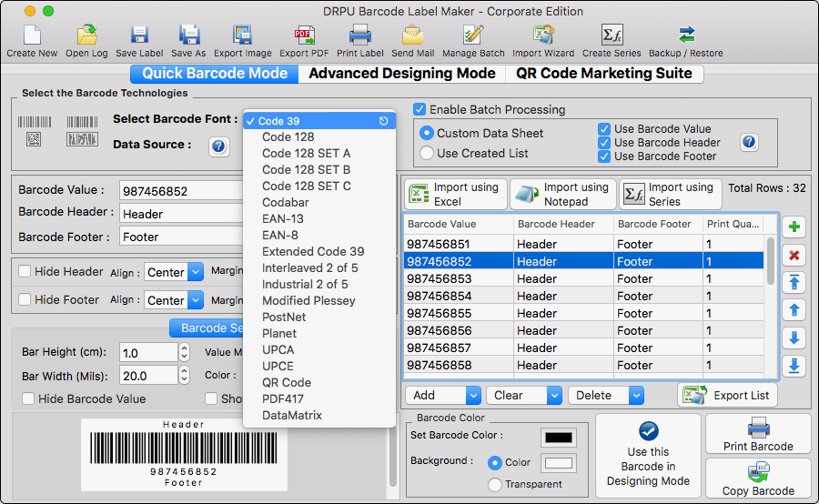This screenshot has width=819, height=504.
Task: Click the Import using Notepad button
Action: (563, 195)
